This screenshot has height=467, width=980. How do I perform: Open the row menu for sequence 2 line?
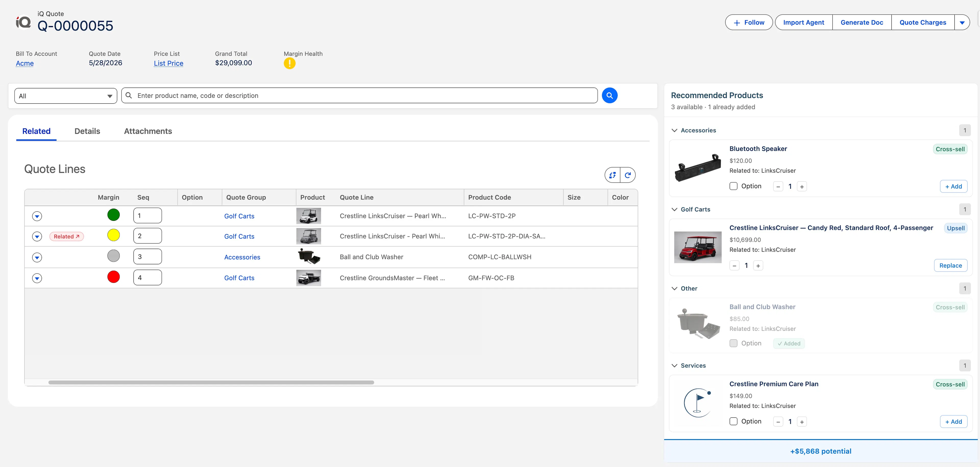click(37, 237)
